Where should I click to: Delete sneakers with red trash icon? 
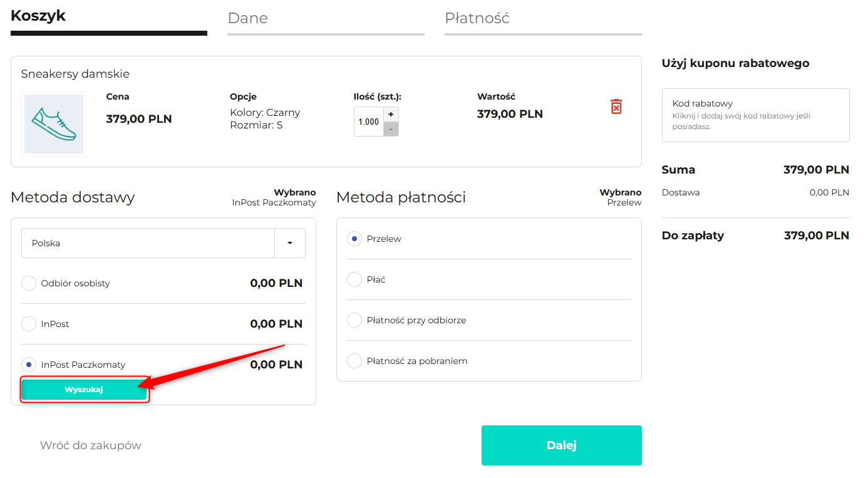tap(616, 107)
